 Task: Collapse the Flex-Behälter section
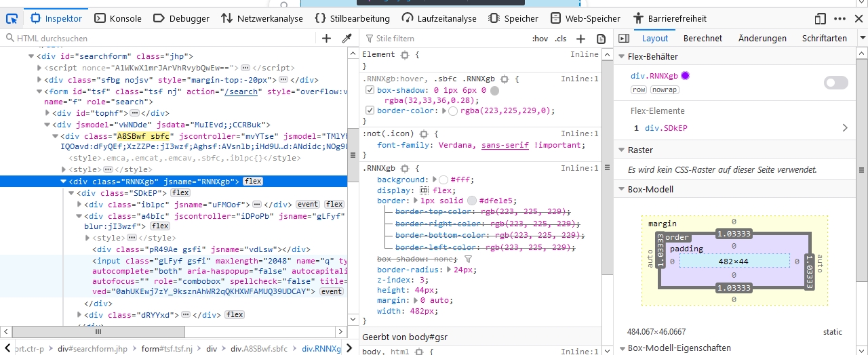click(622, 57)
